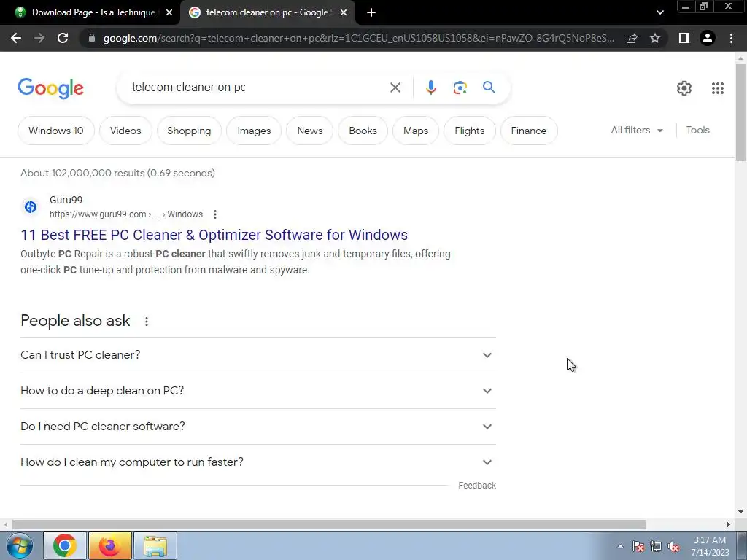Click scroll right arrow on horizontal bar

click(729, 524)
